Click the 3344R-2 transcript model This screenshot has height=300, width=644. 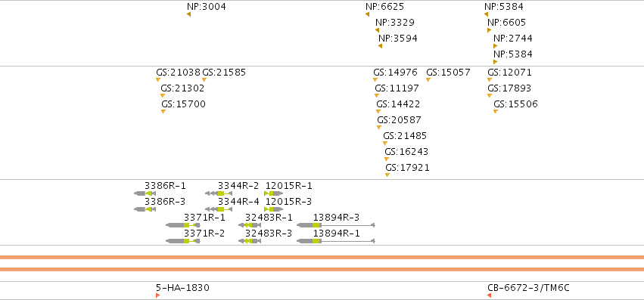click(x=219, y=193)
